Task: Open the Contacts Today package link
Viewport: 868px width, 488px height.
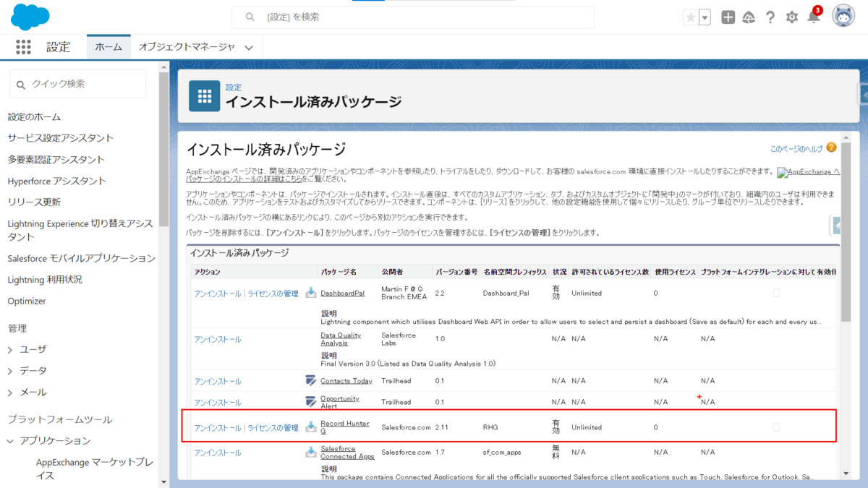Action: click(x=346, y=381)
